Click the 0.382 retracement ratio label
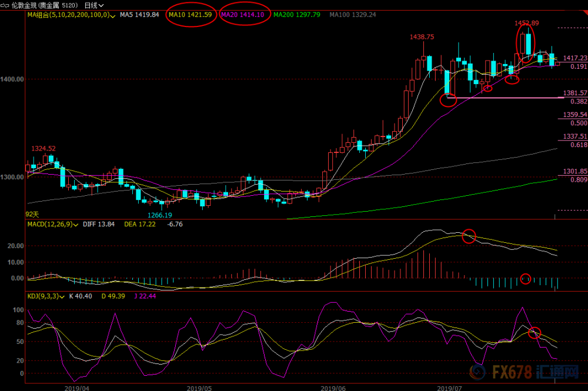588x391 pixels. (x=579, y=102)
